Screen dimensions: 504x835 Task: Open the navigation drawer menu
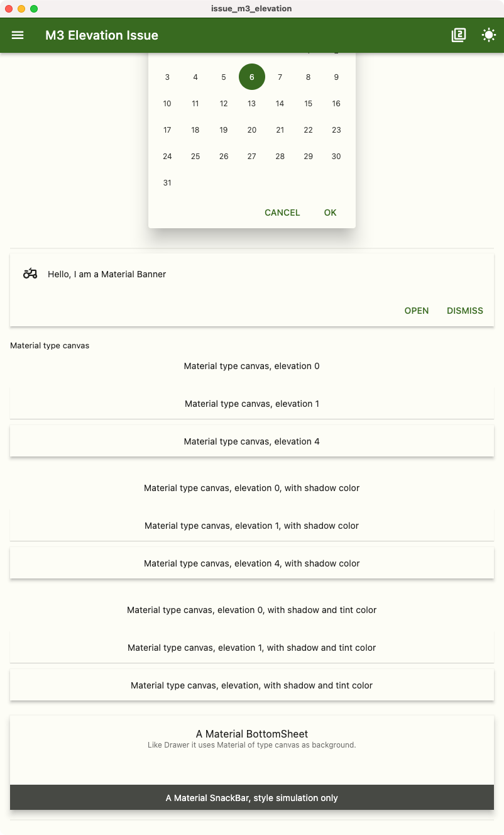click(17, 35)
